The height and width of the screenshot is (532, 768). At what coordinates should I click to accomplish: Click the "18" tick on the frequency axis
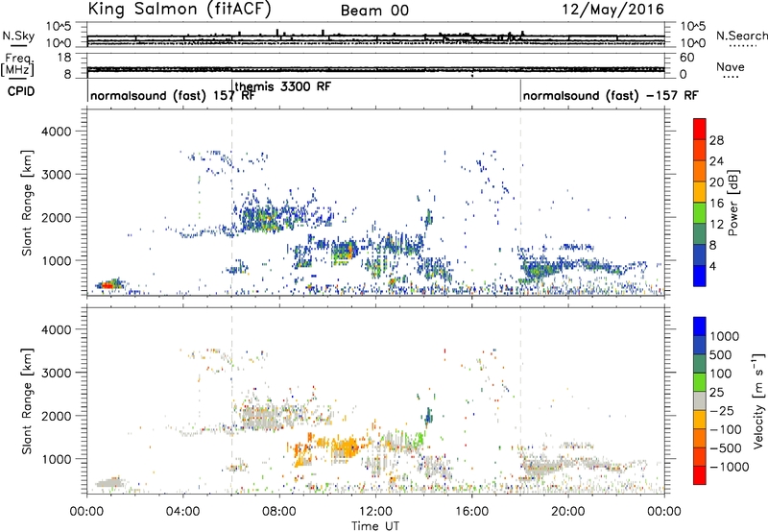[x=64, y=58]
